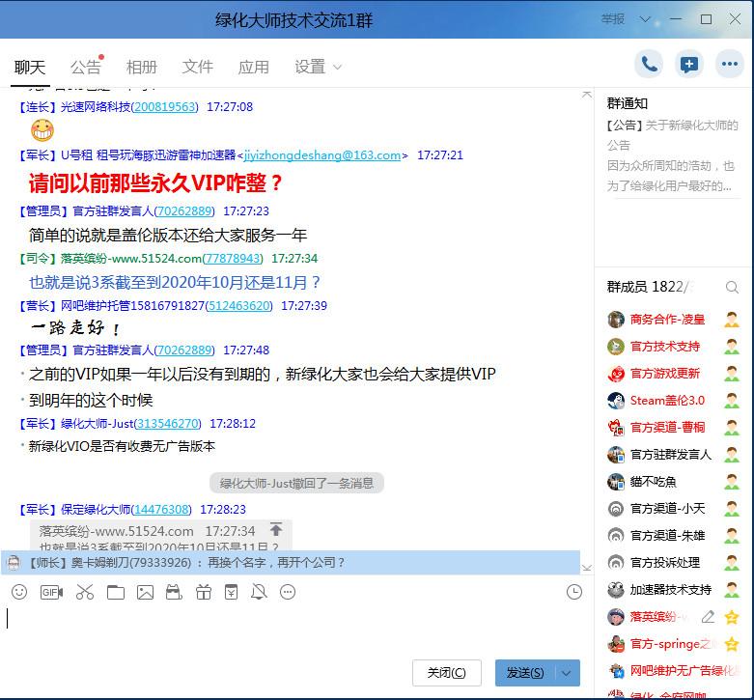Image resolution: width=754 pixels, height=700 pixels.
Task: Click the send file folder icon
Action: coord(116,592)
